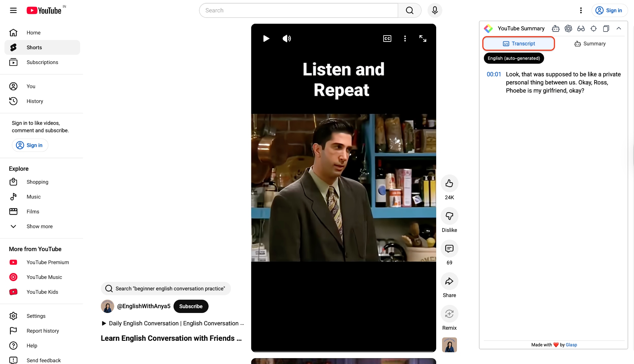Jump to transcript timestamp 00:01

tap(494, 74)
